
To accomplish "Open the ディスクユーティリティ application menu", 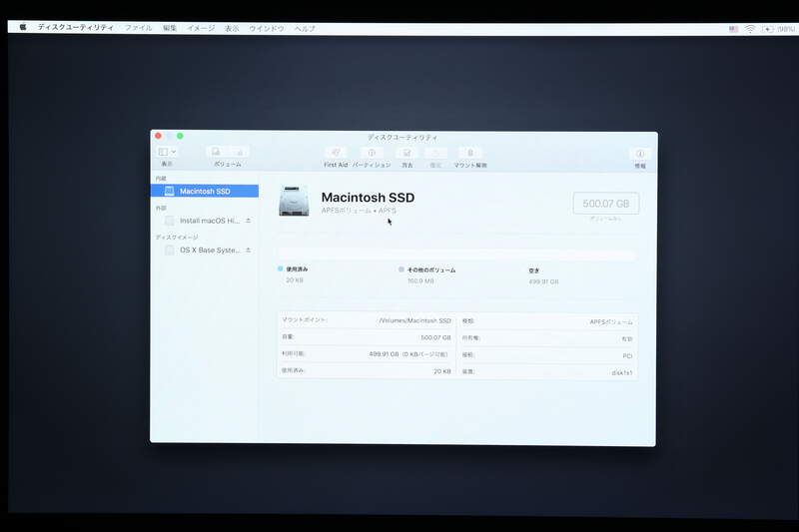I will pos(76,27).
